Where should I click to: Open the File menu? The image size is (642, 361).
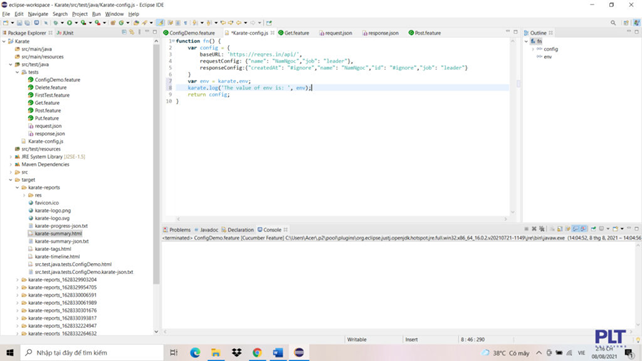click(x=6, y=14)
